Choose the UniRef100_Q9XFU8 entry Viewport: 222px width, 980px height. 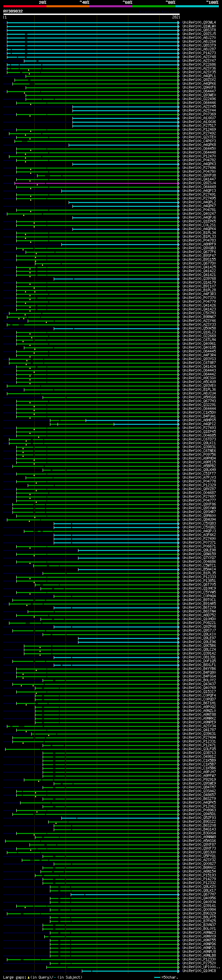[x=199, y=175]
